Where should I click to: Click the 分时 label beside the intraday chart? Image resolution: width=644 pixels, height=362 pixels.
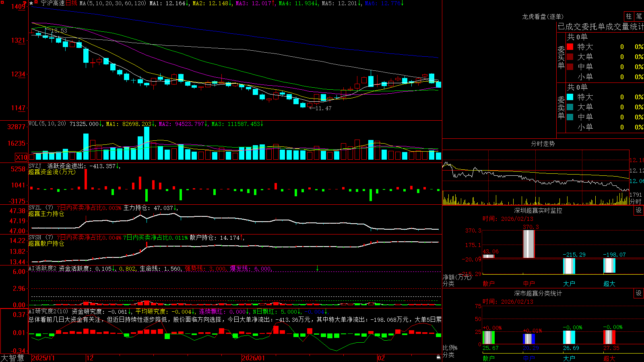point(636,202)
